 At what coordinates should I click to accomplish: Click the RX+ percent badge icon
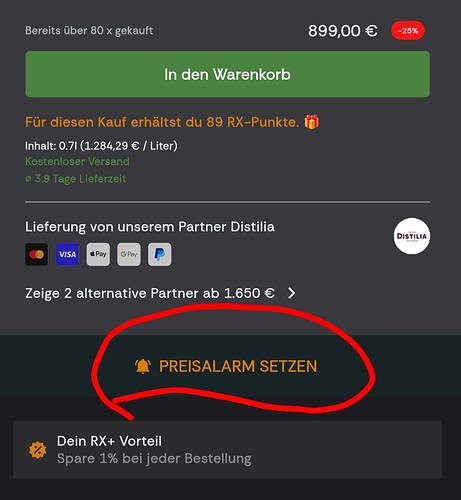tap(38, 450)
